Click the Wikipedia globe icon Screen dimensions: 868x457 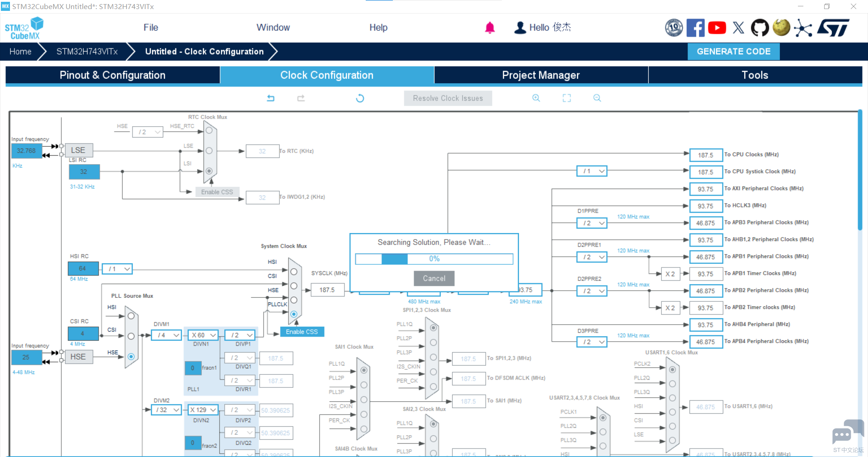pos(781,27)
